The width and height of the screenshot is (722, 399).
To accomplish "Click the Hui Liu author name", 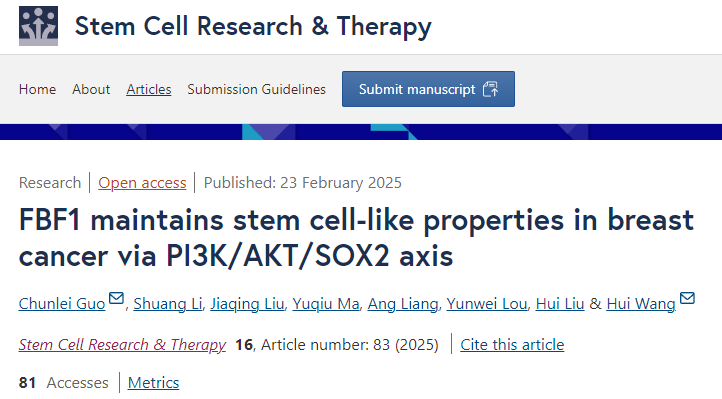I will [x=560, y=304].
